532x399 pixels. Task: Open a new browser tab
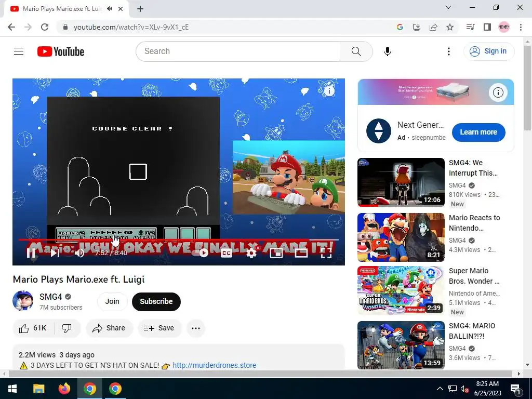coord(140,9)
